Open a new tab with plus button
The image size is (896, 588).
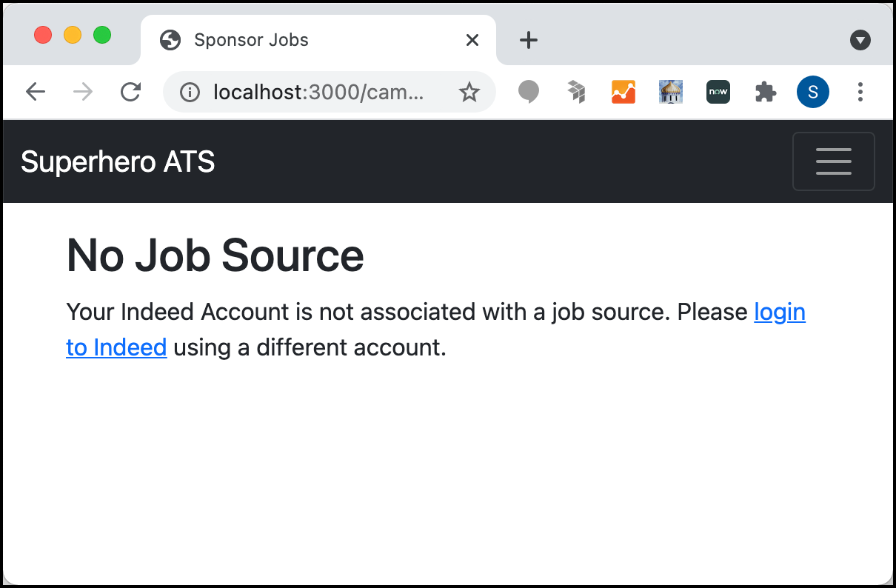tap(528, 40)
